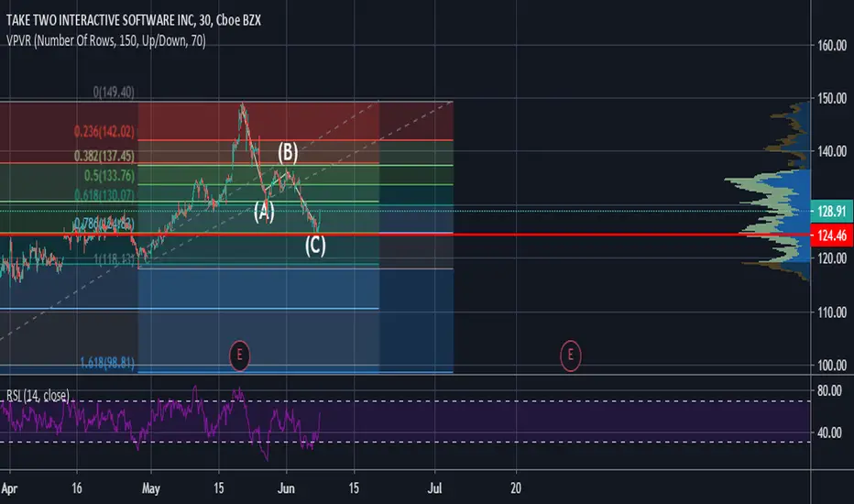Click the RSI 80.00 axis label
This screenshot has height=504, width=854.
tap(829, 390)
